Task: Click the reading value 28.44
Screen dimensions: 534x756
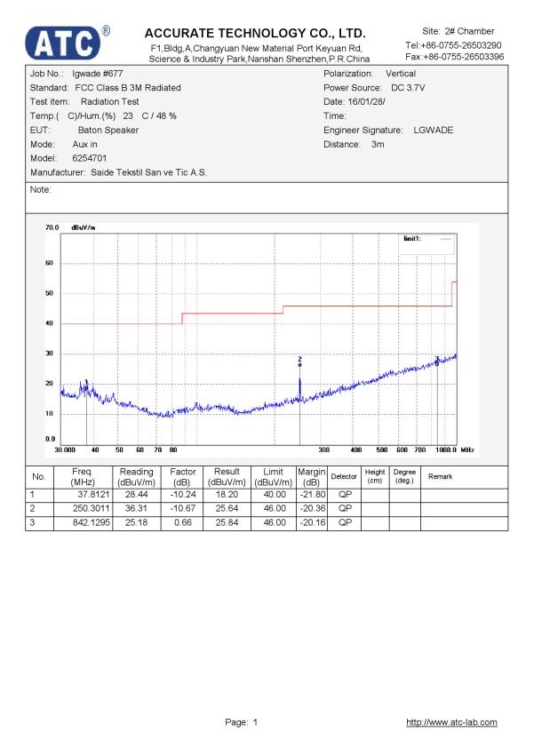Action: click(x=137, y=495)
